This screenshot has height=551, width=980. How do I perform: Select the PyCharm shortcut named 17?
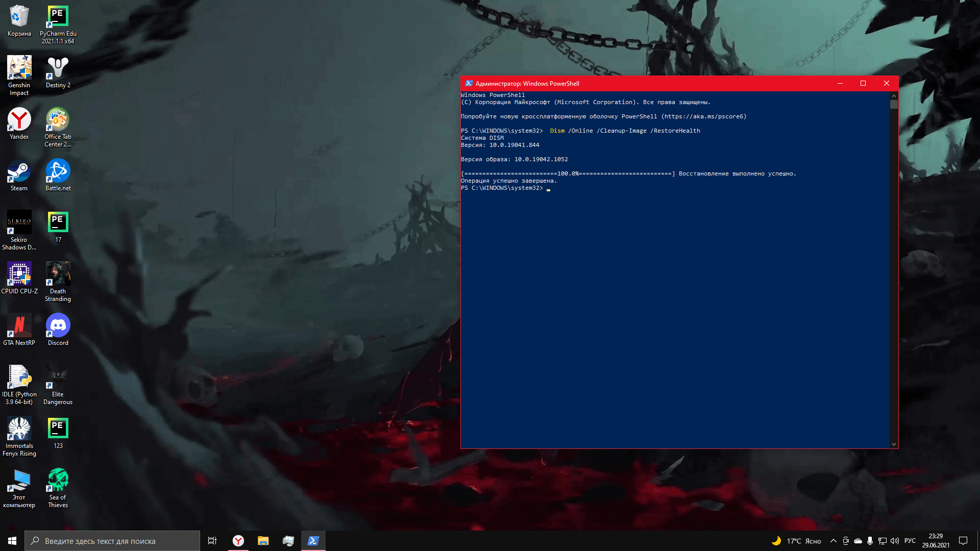58,227
